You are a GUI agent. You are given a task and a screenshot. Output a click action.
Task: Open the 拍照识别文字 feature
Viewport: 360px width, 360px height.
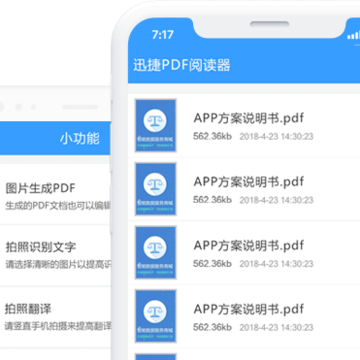click(41, 247)
